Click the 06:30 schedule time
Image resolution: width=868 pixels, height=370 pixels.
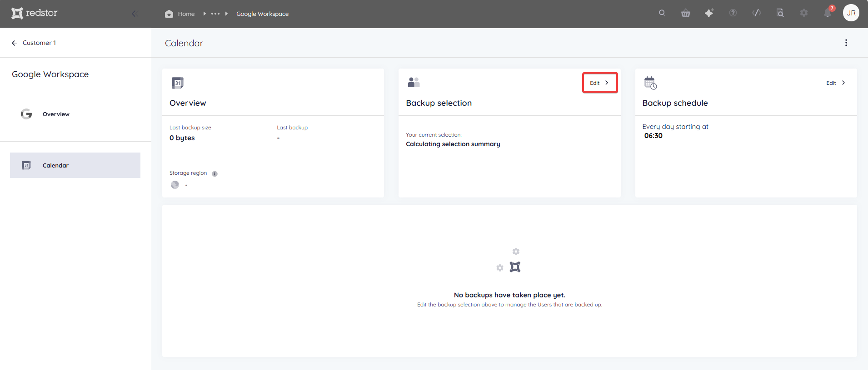(x=653, y=136)
